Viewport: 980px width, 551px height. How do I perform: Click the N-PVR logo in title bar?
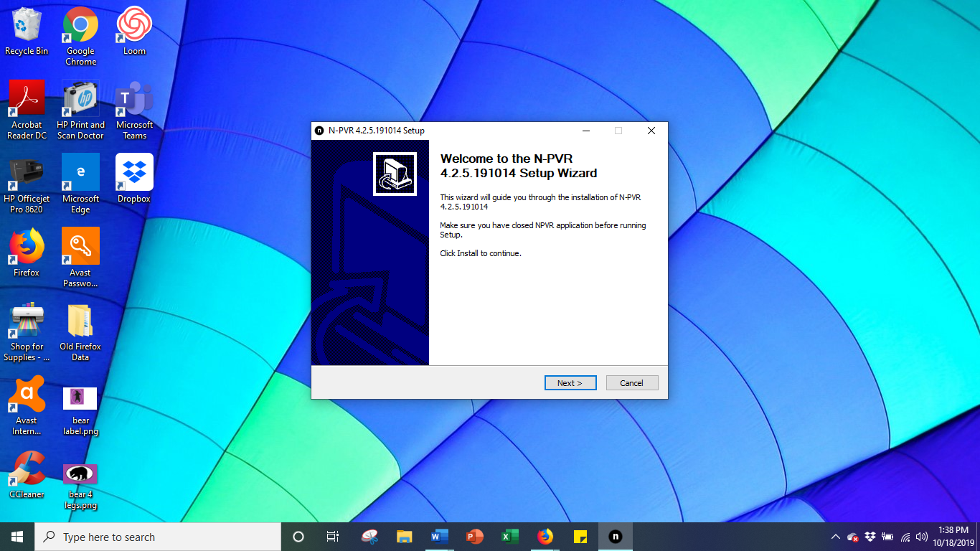point(319,131)
